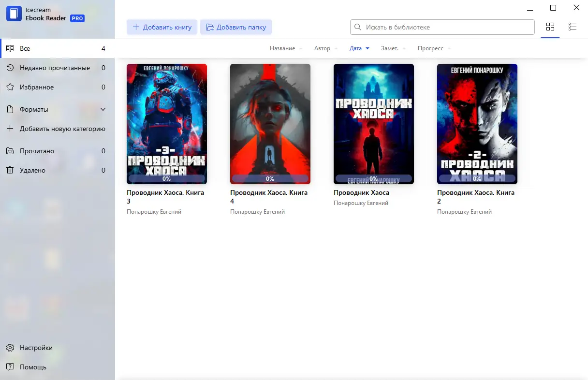Open the 'Удалено' trash category
Image resolution: width=588 pixels, height=380 pixels.
(x=58, y=170)
